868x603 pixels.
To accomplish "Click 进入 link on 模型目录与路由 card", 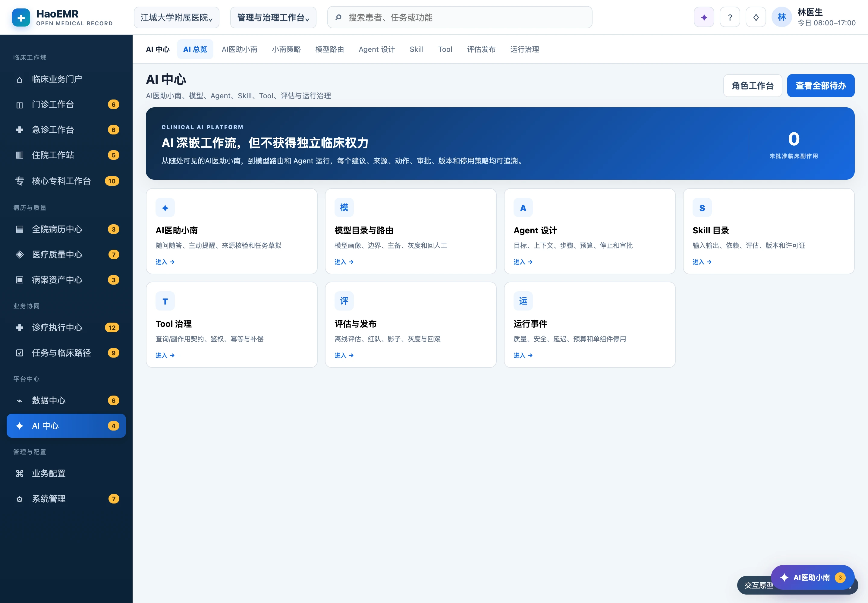I will tap(344, 262).
